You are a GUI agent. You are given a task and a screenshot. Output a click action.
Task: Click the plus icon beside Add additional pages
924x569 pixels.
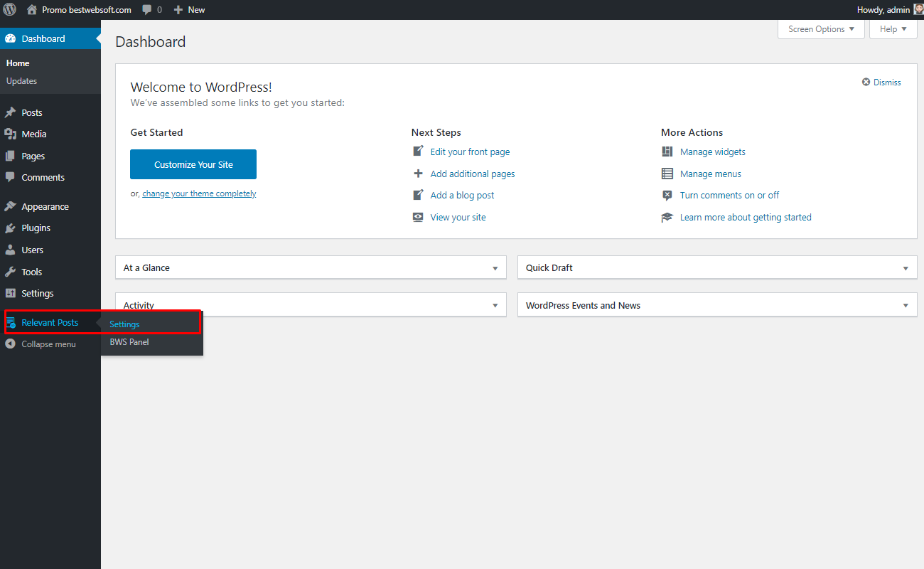point(418,174)
